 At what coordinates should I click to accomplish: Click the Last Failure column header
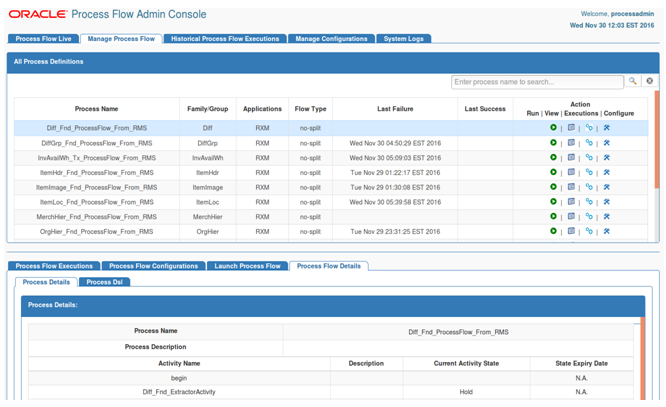(x=395, y=109)
